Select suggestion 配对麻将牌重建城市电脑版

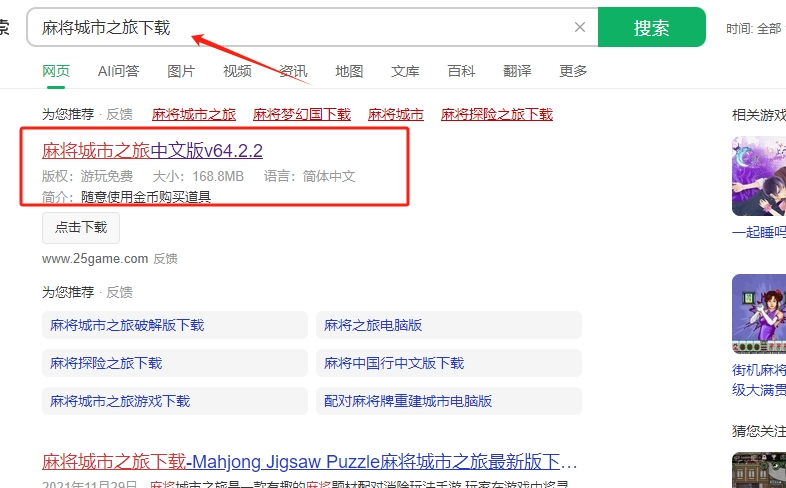click(x=449, y=401)
